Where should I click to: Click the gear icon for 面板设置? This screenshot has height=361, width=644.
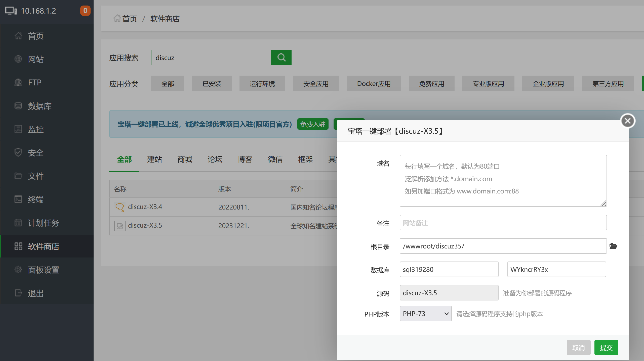pos(18,270)
